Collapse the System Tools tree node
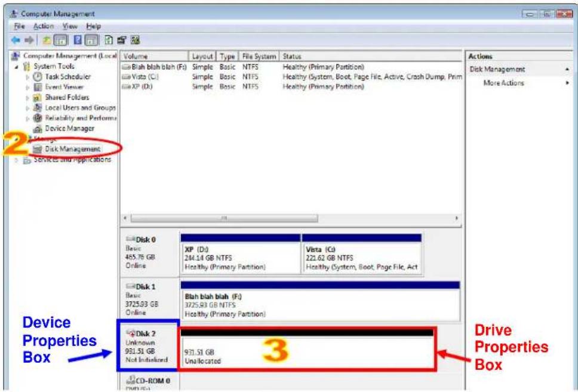The height and width of the screenshot is (392, 578). [x=17, y=67]
